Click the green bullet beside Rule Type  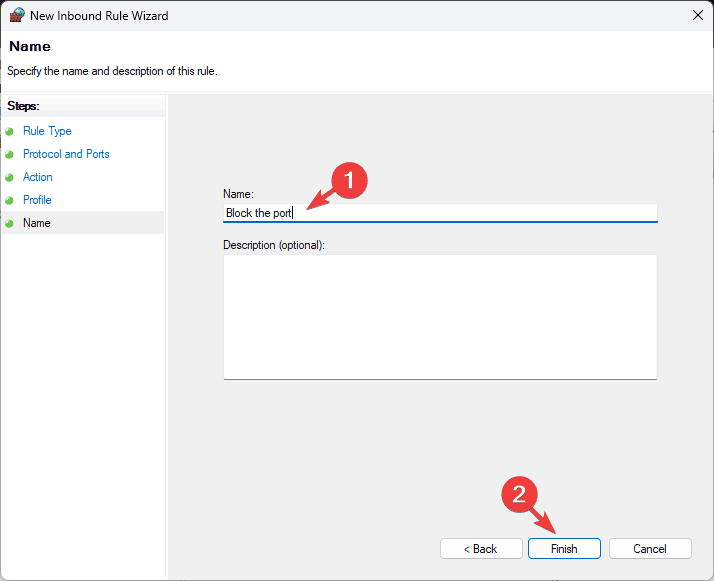tap(10, 132)
